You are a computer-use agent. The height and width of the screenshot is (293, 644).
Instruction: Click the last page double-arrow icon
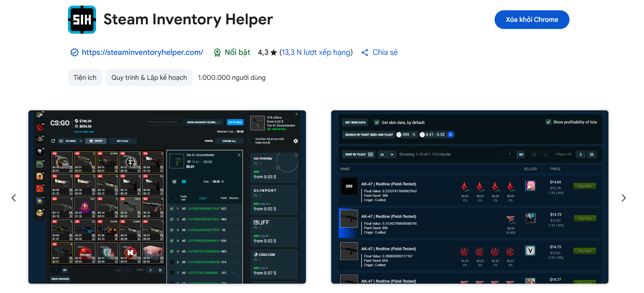(592, 155)
